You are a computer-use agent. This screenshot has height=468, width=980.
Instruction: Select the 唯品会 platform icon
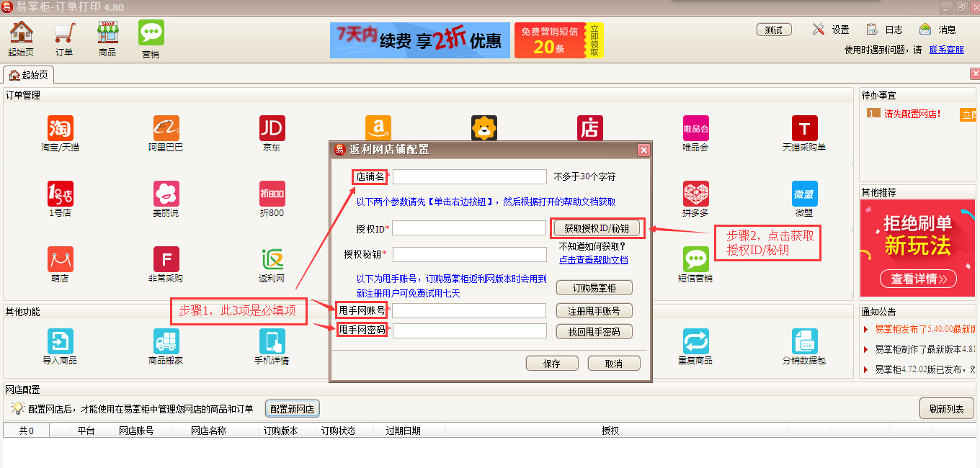696,128
